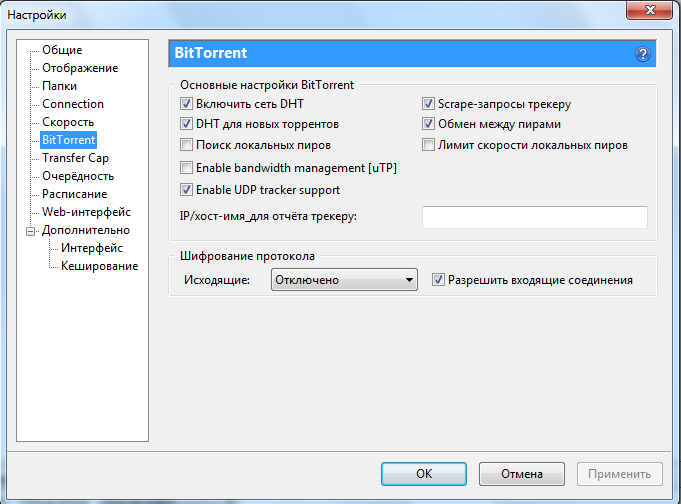The image size is (681, 504).
Task: Go to Скорость settings section
Action: (x=68, y=122)
